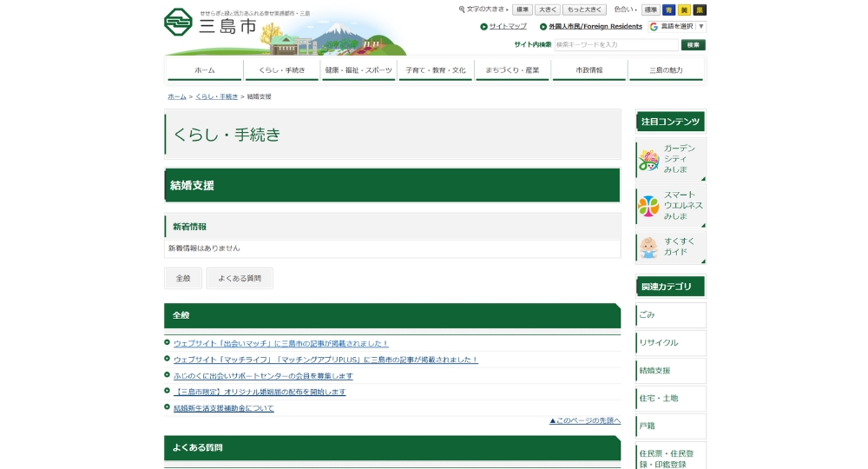The width and height of the screenshot is (868, 469).
Task: Reset color scheme with 標準 color button
Action: pos(650,10)
